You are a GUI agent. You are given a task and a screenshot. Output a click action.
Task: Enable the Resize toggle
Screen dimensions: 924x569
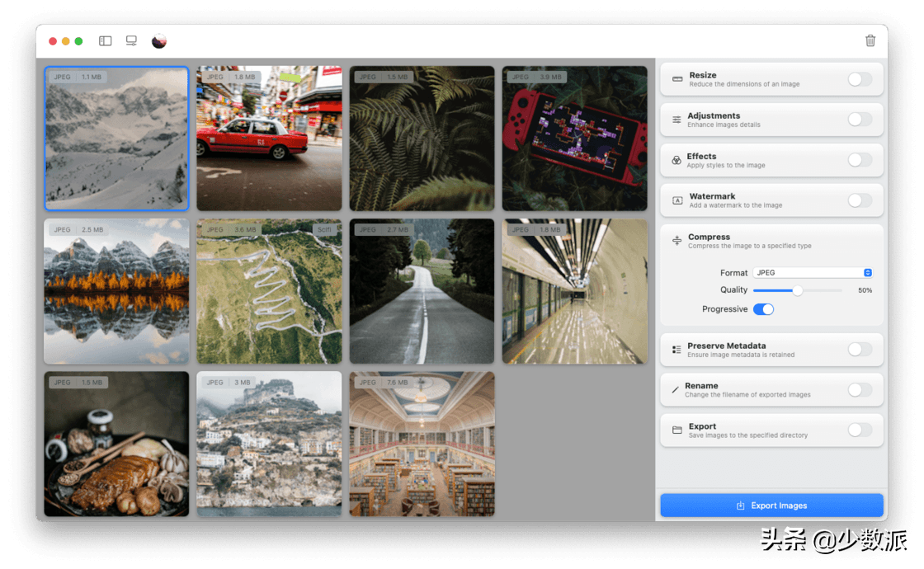tap(860, 79)
